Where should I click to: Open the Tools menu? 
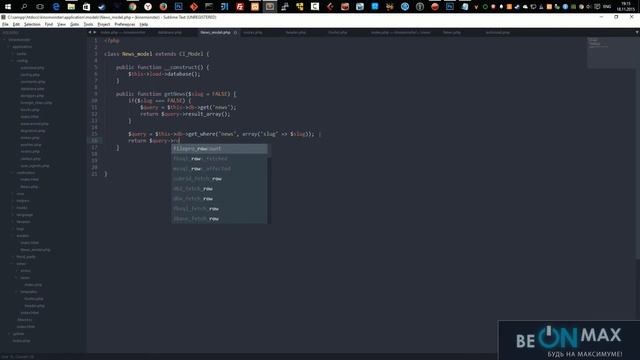pyautogui.click(x=88, y=24)
